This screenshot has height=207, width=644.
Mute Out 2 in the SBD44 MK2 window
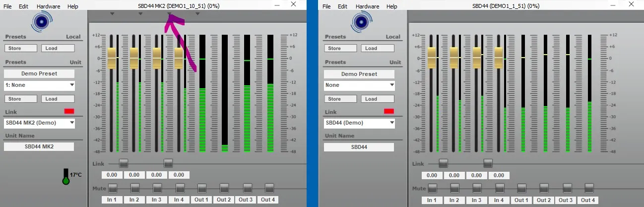pyautogui.click(x=224, y=188)
